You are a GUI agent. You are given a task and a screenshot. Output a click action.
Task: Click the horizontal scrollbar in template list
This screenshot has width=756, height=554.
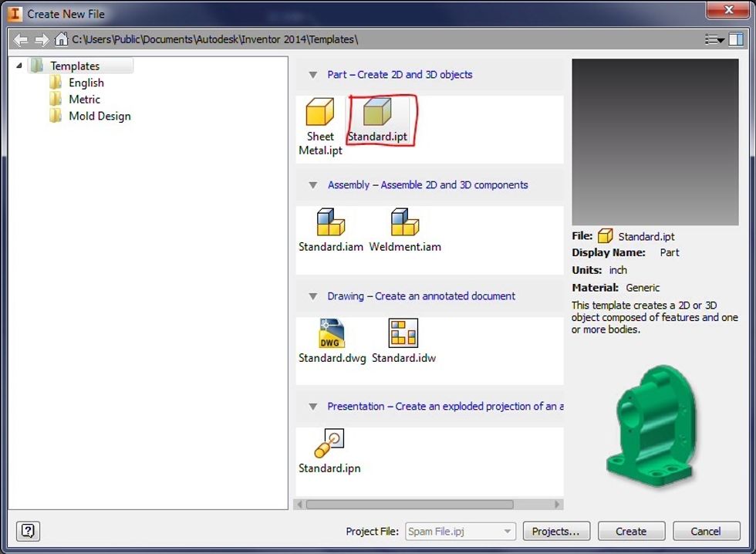[409, 505]
